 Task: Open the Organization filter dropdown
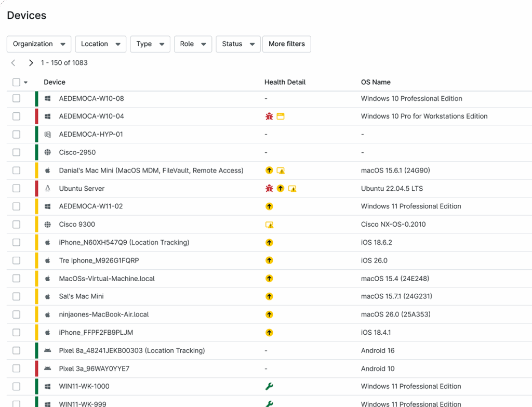[x=38, y=44]
